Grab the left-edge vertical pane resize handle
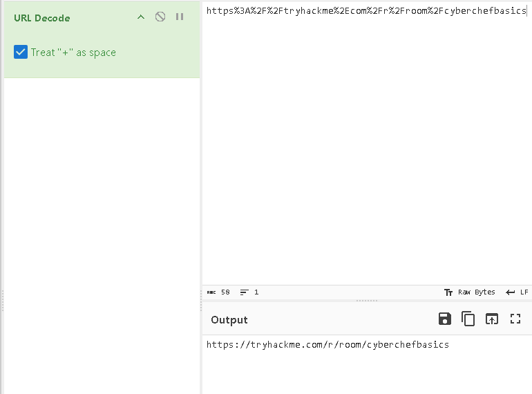 tap(2, 301)
